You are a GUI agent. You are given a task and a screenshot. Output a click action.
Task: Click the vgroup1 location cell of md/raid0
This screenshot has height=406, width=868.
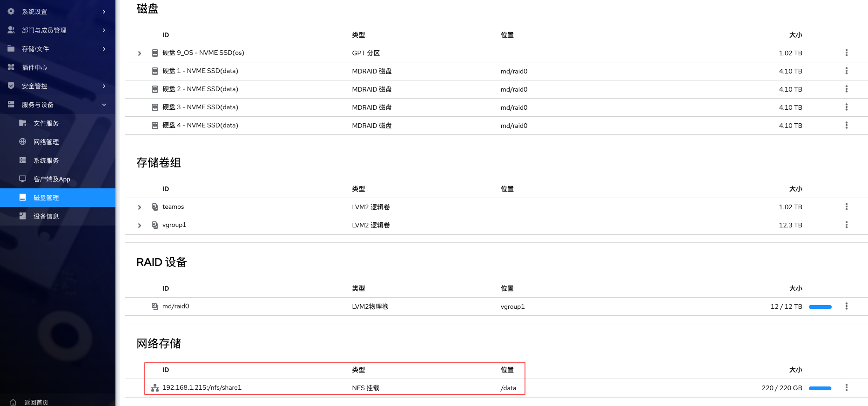(x=512, y=306)
